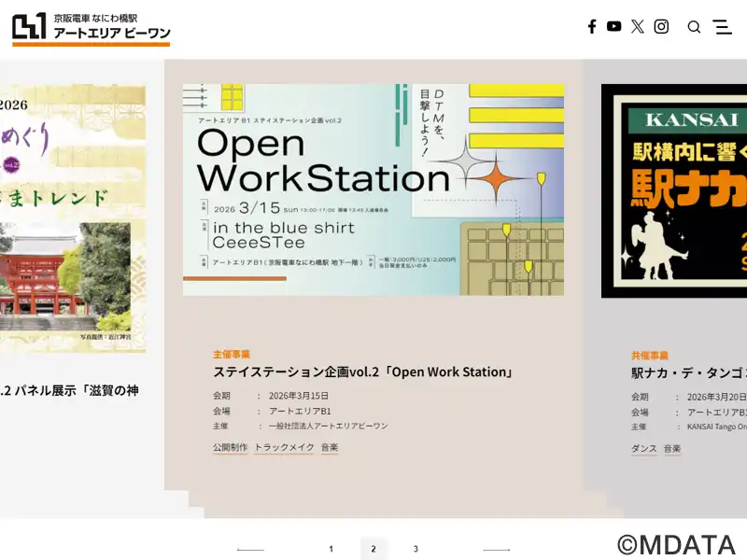
Task: Go to next page arrow
Action: pyautogui.click(x=496, y=549)
